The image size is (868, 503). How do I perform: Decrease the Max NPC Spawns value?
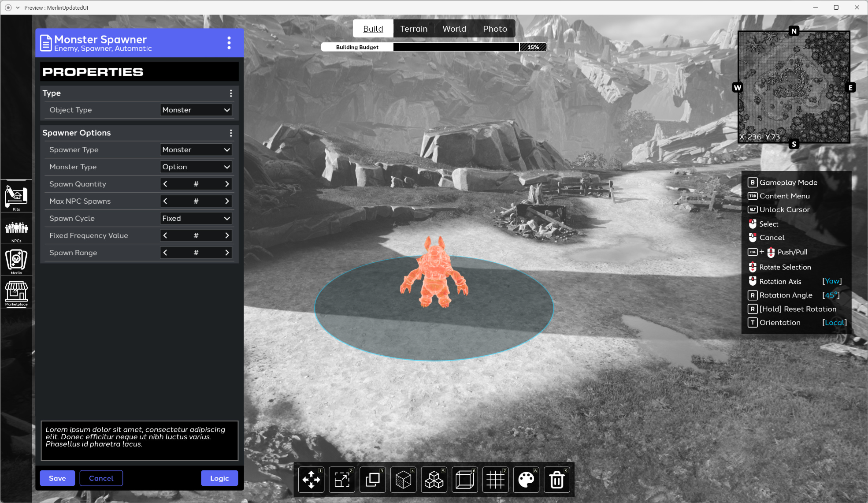click(x=165, y=201)
